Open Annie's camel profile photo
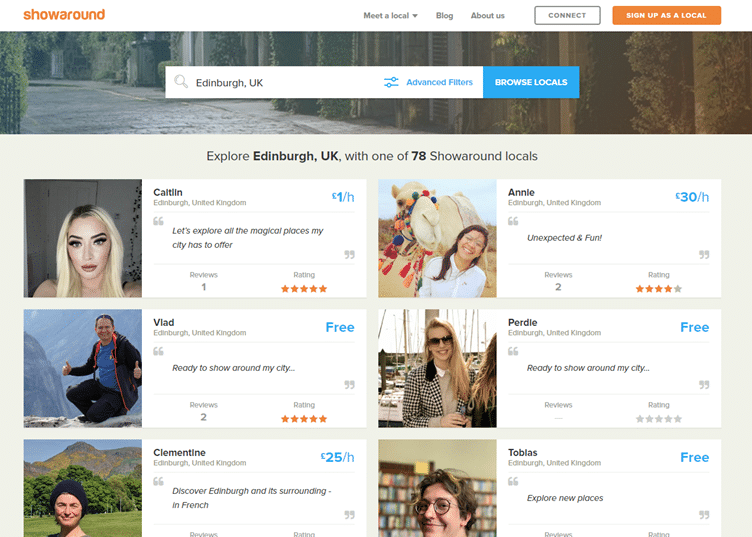 click(437, 238)
